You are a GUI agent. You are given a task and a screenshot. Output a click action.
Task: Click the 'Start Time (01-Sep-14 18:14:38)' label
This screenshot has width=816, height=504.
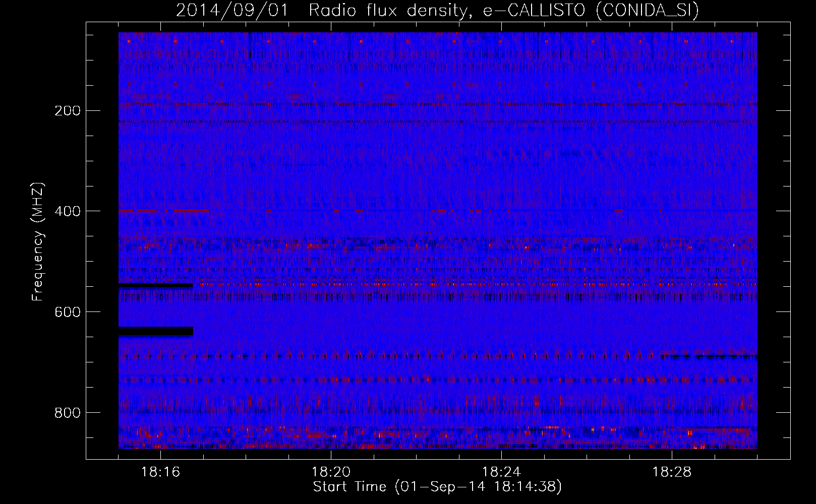coord(437,486)
